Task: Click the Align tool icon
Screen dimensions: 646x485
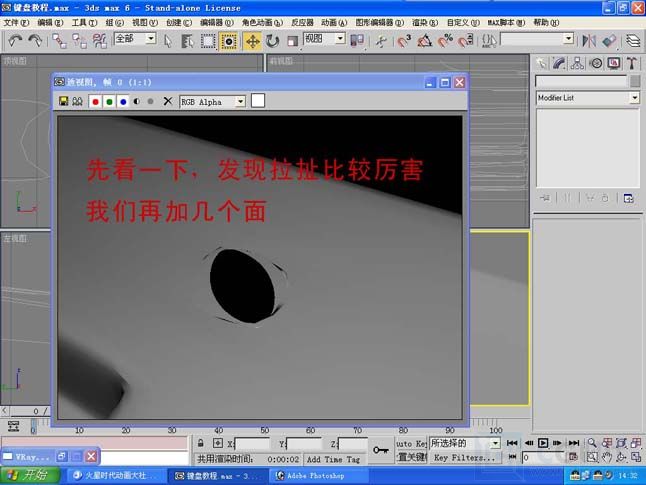Action: pyautogui.click(x=609, y=41)
